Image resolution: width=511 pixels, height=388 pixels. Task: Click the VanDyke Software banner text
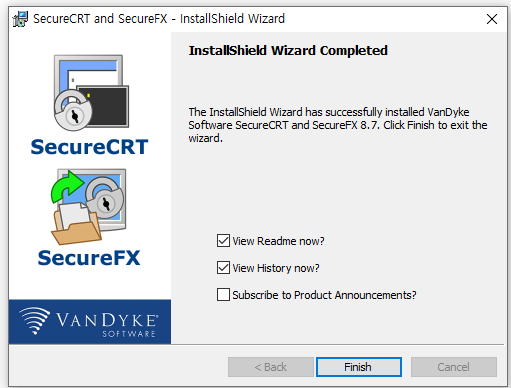point(106,324)
